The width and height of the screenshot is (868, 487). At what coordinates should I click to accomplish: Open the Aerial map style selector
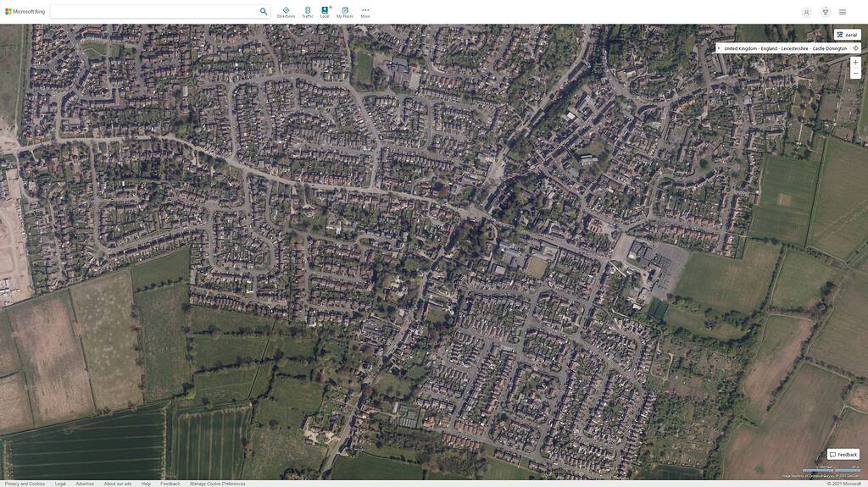pyautogui.click(x=846, y=35)
